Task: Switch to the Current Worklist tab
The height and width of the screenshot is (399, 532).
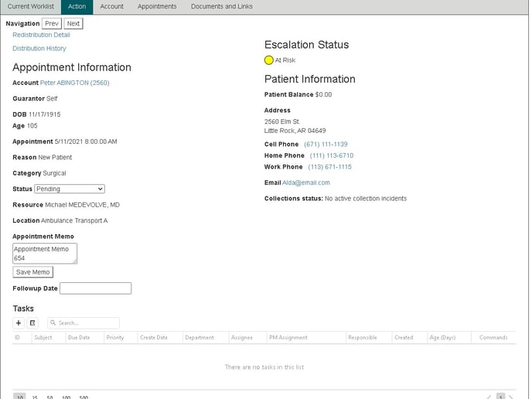Action: click(x=29, y=6)
